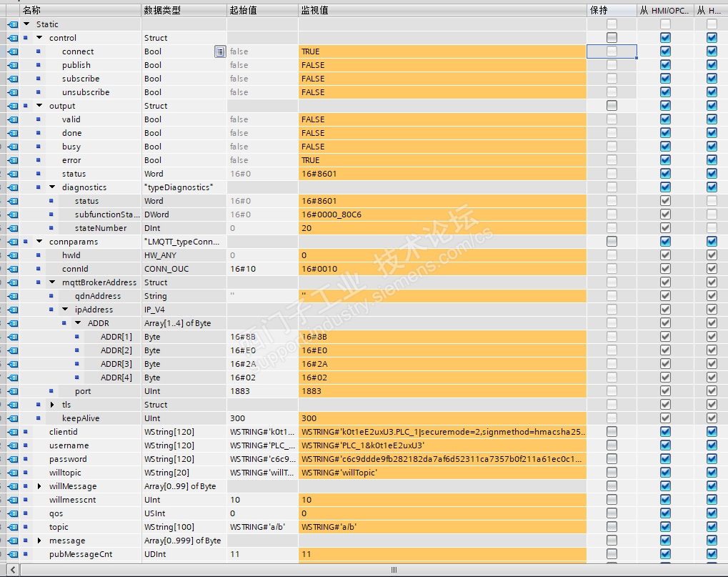Click the tag icon beside the publish row
Image resolution: width=728 pixels, height=577 pixels.
(13, 65)
